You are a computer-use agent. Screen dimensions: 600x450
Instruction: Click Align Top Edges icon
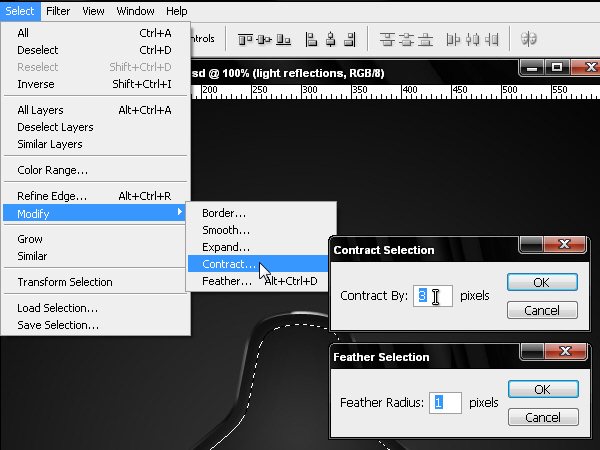pos(245,39)
